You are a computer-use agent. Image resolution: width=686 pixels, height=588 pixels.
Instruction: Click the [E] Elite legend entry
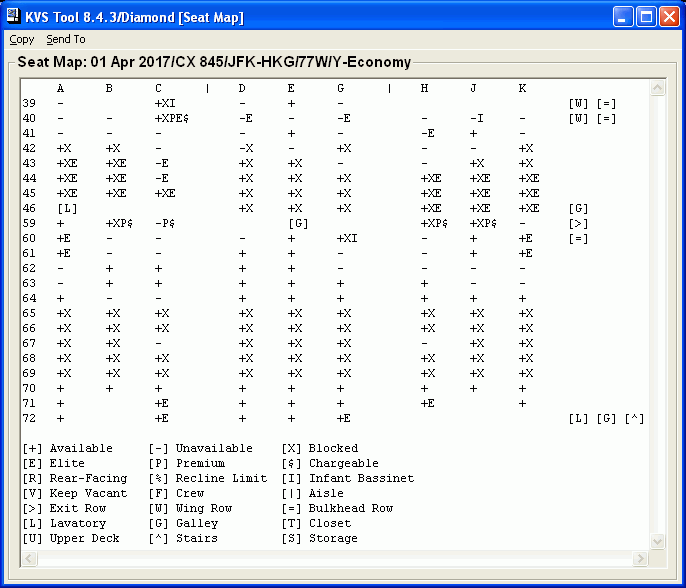click(53, 463)
